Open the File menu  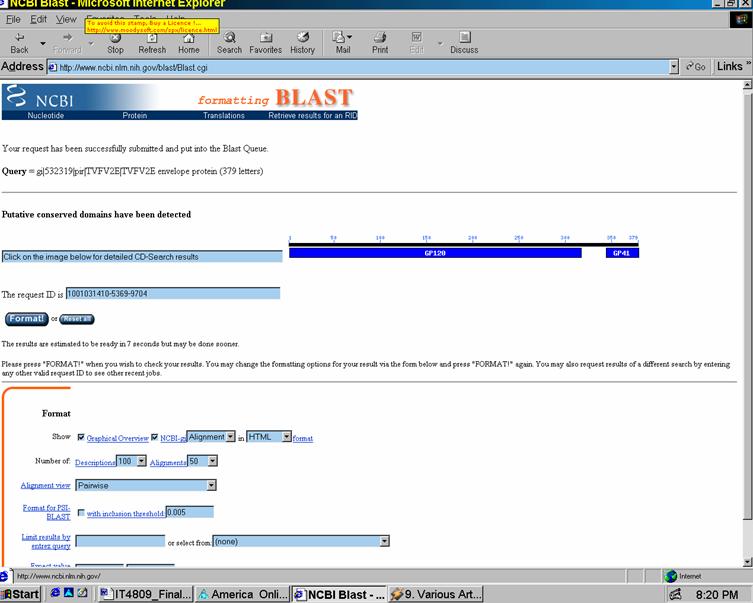[x=13, y=19]
